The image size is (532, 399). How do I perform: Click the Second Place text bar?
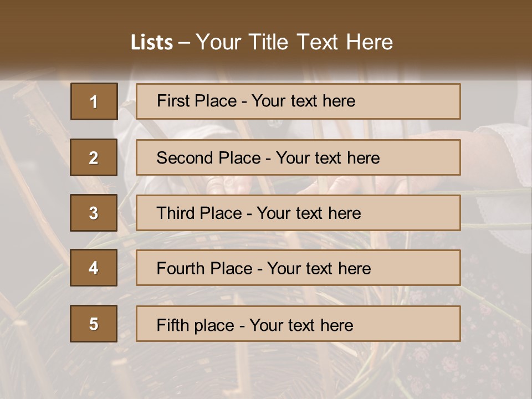(298, 157)
